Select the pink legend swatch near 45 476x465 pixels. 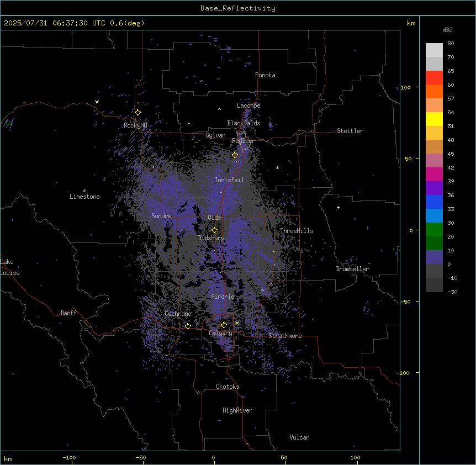[434, 161]
